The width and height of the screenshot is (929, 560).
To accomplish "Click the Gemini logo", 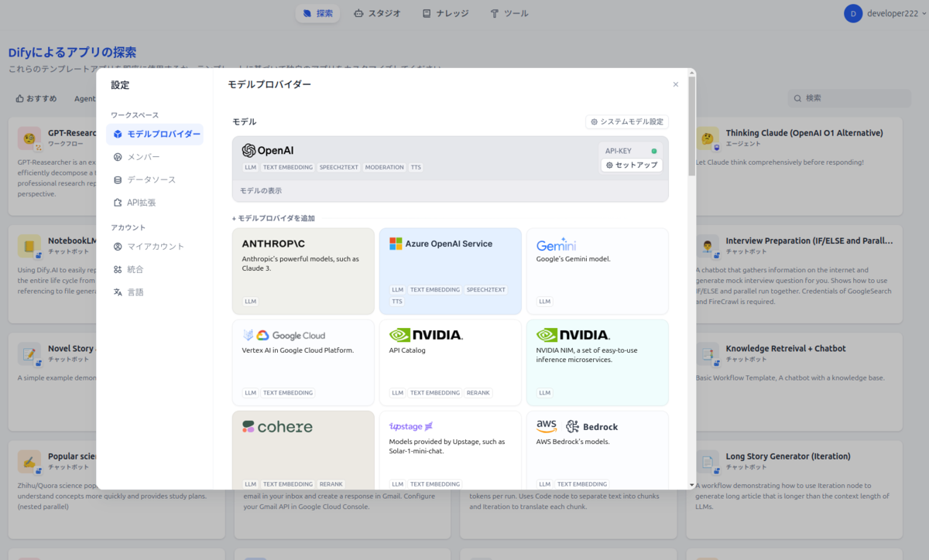I will point(556,244).
